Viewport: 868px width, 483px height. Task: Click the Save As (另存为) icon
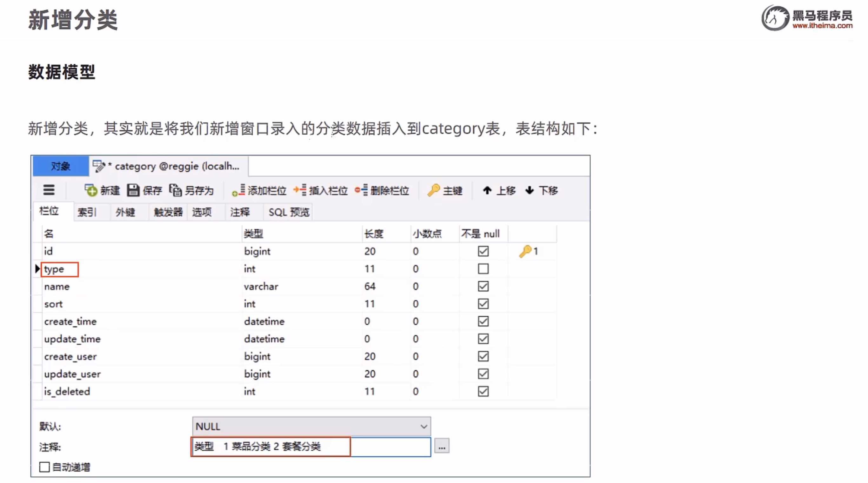click(176, 190)
